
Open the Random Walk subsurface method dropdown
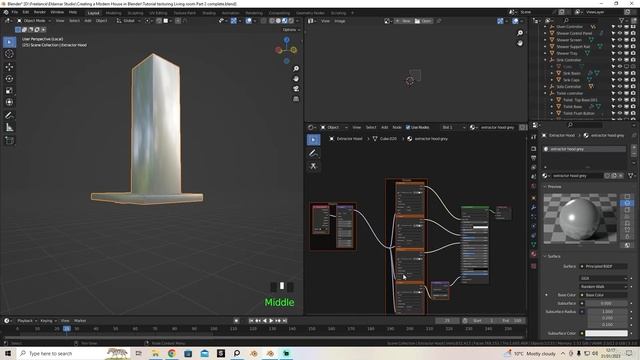tap(604, 287)
